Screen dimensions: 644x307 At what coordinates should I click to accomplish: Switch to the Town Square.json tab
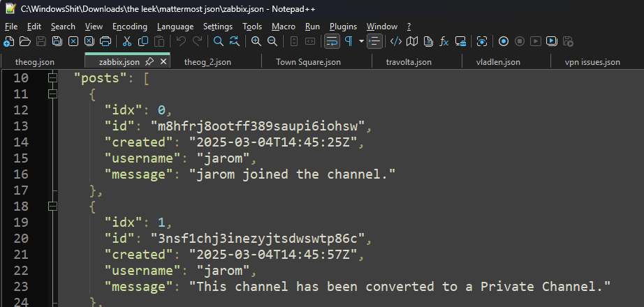(x=308, y=62)
